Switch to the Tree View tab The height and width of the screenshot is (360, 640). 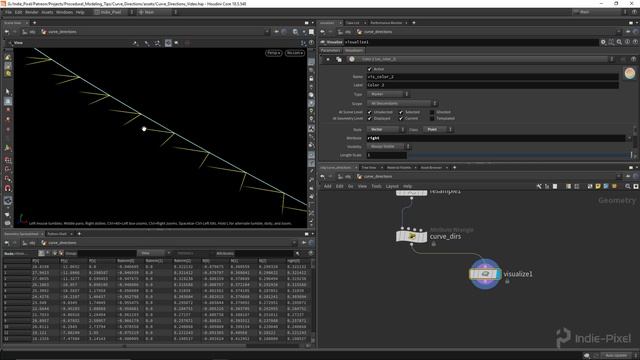pyautogui.click(x=369, y=167)
